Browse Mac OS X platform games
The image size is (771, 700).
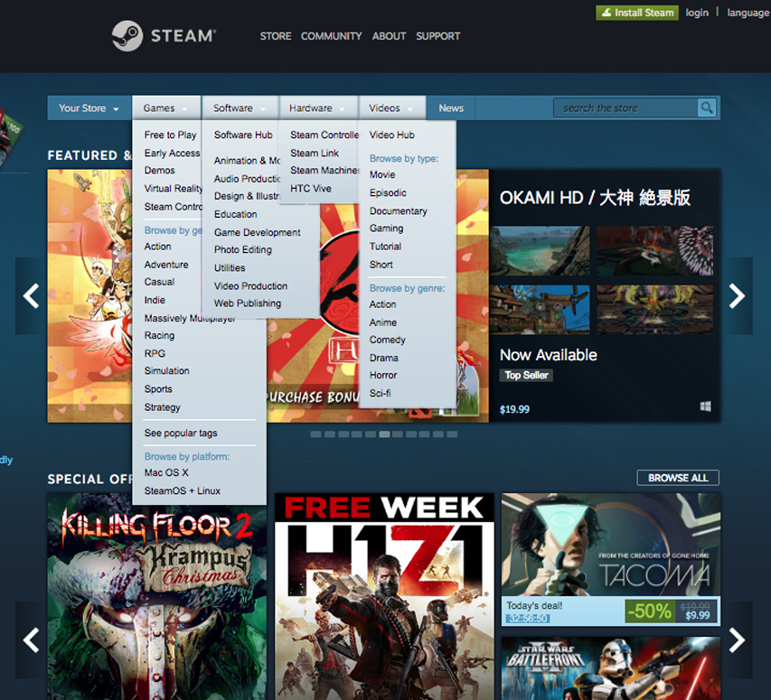coord(166,472)
